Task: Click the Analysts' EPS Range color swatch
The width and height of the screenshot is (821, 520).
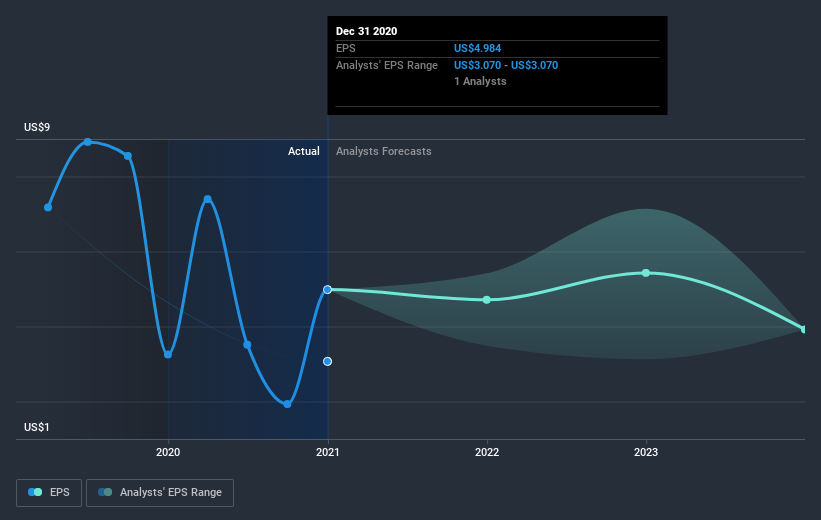Action: (105, 492)
